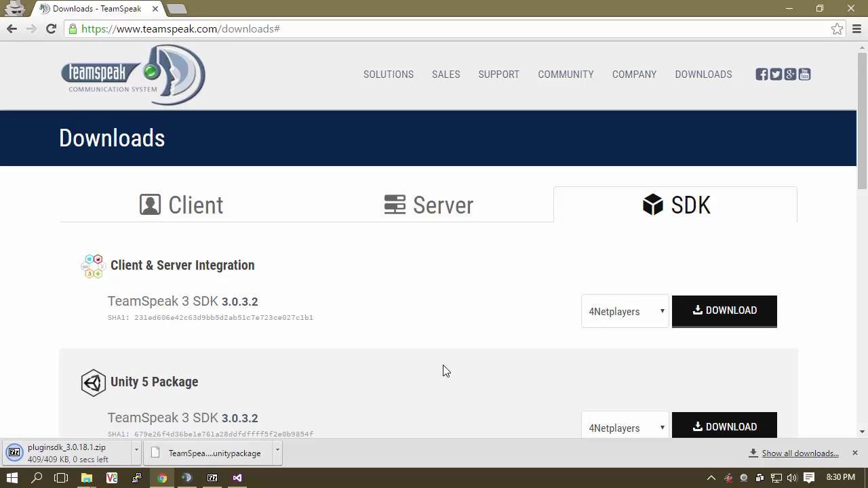Click scrollbar down arrow
This screenshot has width=868, height=488.
[862, 432]
